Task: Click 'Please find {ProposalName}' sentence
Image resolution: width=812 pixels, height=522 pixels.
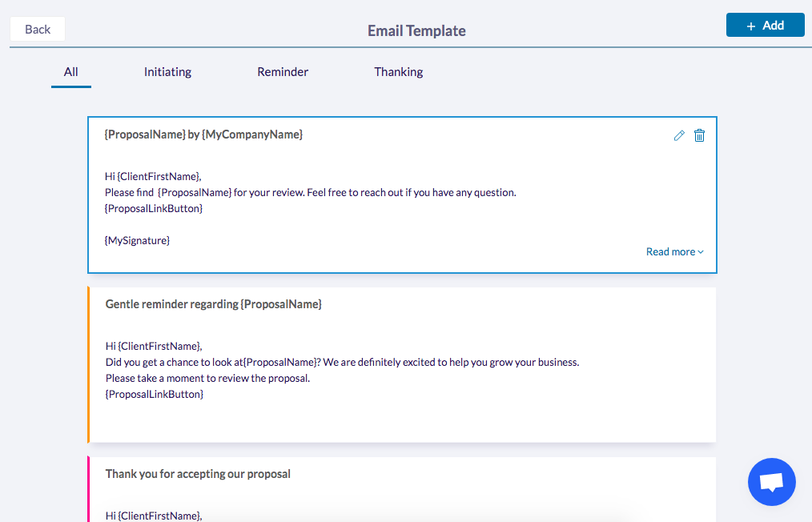Action: pyautogui.click(x=311, y=192)
